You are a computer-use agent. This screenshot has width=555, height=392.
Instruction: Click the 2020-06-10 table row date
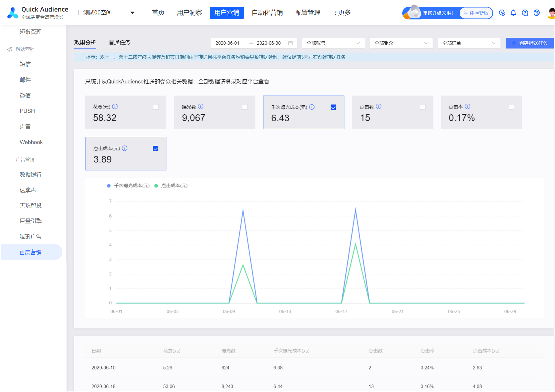coord(103,368)
